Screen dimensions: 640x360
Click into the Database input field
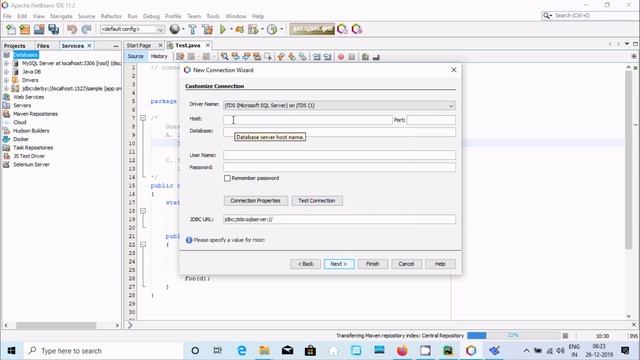tap(339, 132)
